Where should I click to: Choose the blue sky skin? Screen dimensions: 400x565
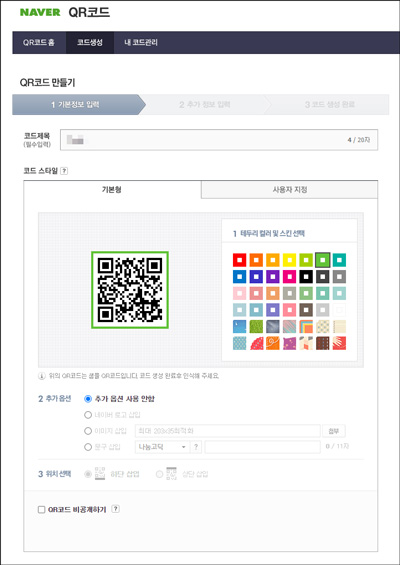[239, 326]
